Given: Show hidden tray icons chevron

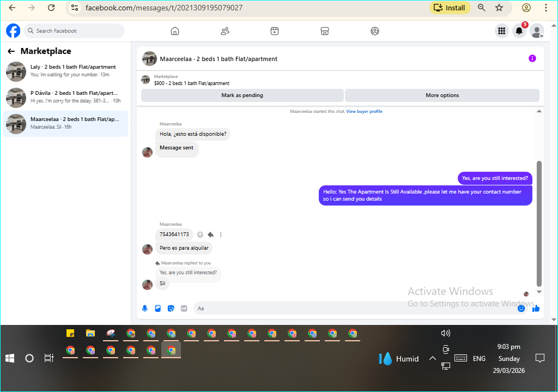Looking at the screenshot, I should click(x=432, y=358).
